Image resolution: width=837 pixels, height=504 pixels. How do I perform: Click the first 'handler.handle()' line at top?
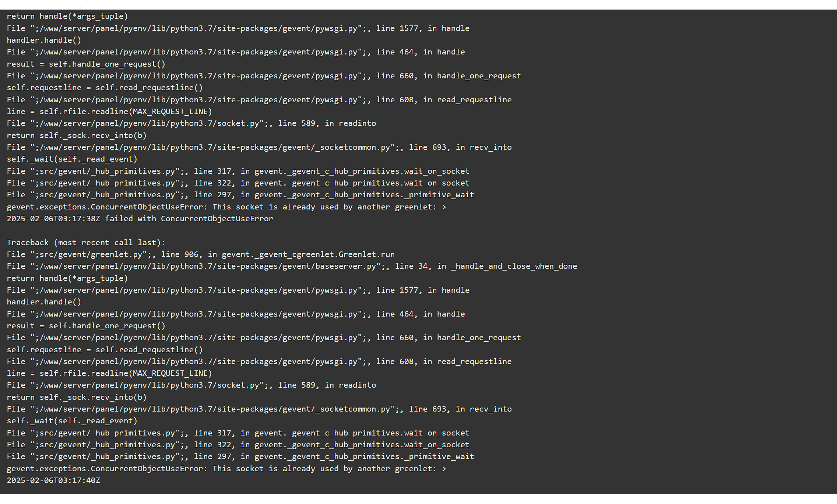click(x=44, y=40)
